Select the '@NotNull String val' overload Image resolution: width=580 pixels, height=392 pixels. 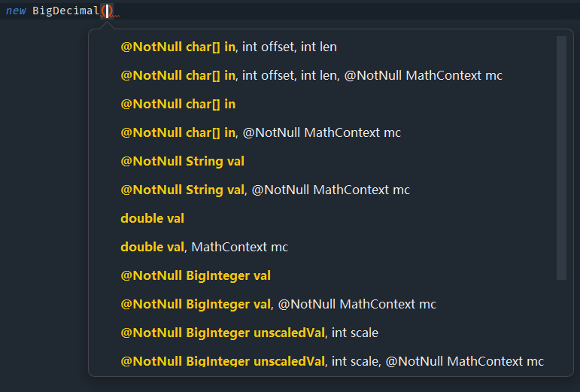click(x=182, y=161)
